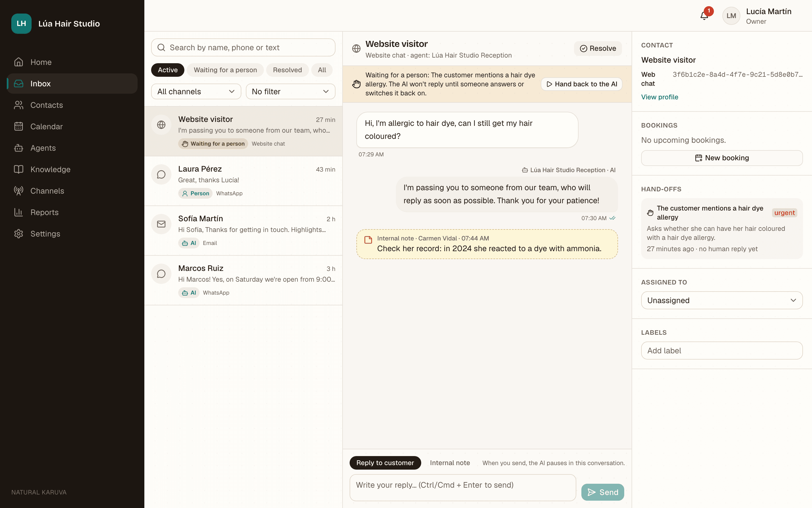Viewport: 812px width, 508px height.
Task: Open Contacts from the sidebar
Action: pyautogui.click(x=72, y=105)
